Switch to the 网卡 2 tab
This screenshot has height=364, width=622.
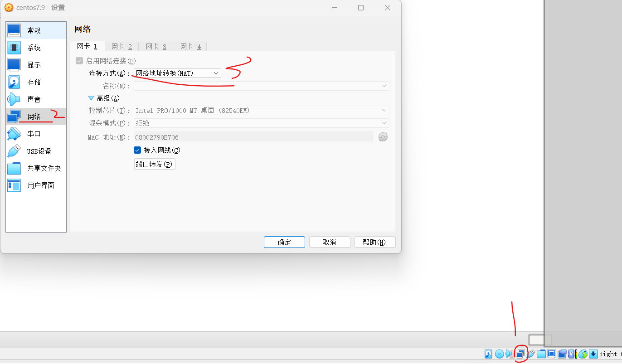click(121, 46)
